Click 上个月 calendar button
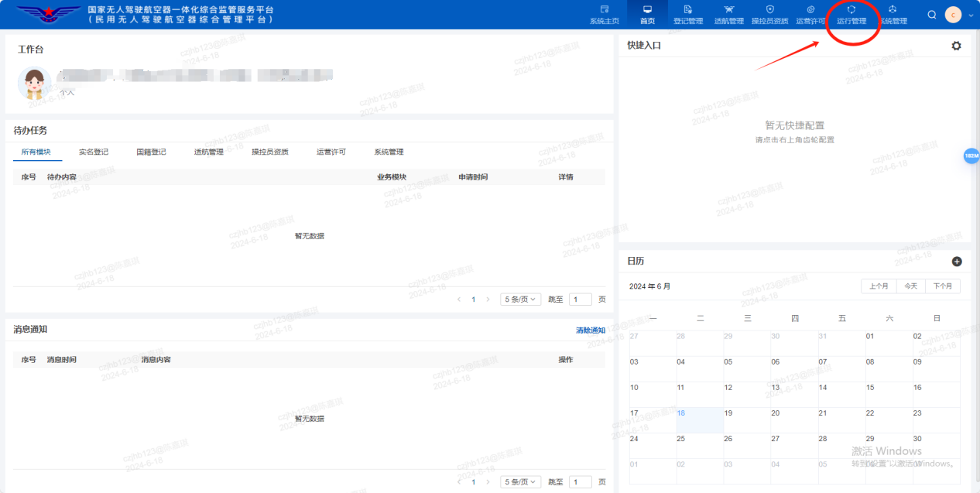 (879, 286)
